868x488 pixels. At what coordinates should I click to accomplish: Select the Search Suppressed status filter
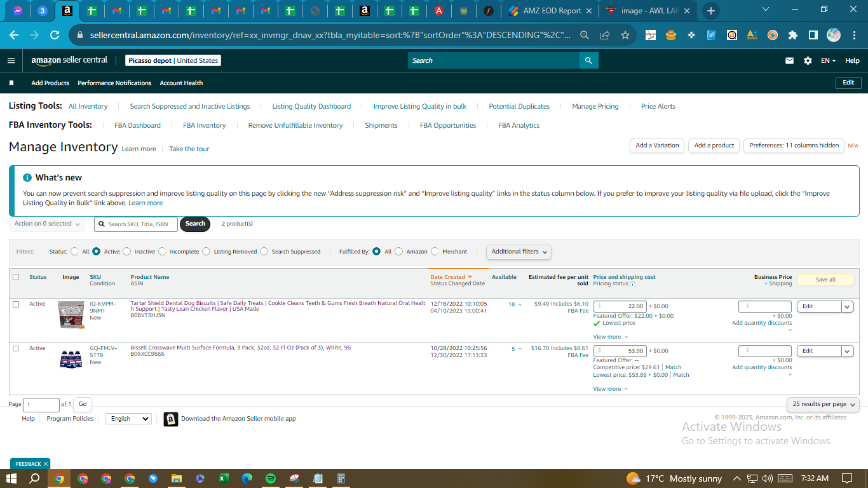point(264,252)
